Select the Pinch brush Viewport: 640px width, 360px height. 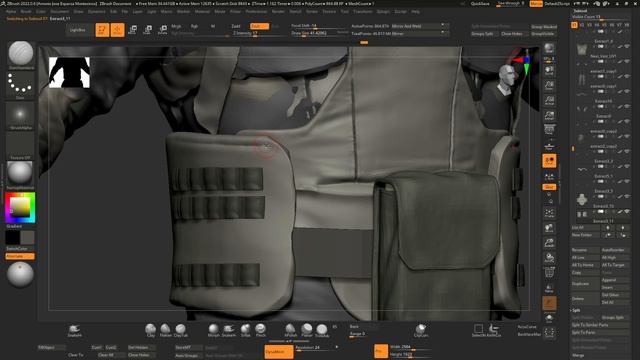(x=260, y=330)
